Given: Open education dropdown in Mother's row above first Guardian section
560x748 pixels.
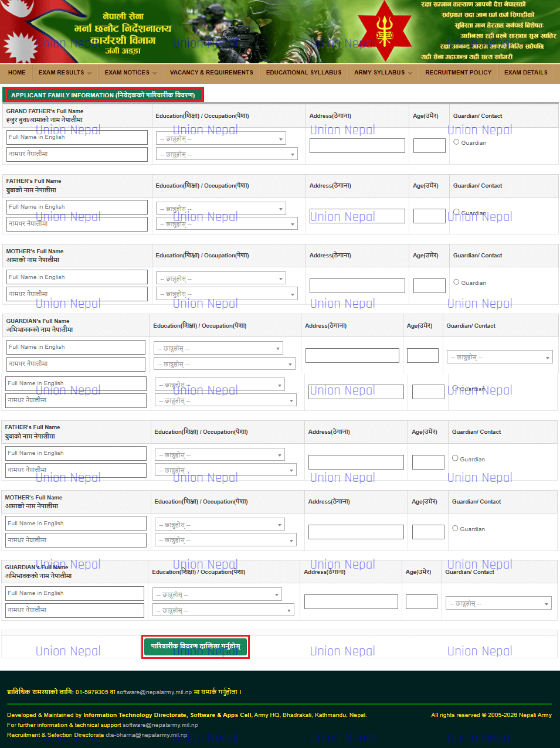Looking at the screenshot, I should point(221,278).
